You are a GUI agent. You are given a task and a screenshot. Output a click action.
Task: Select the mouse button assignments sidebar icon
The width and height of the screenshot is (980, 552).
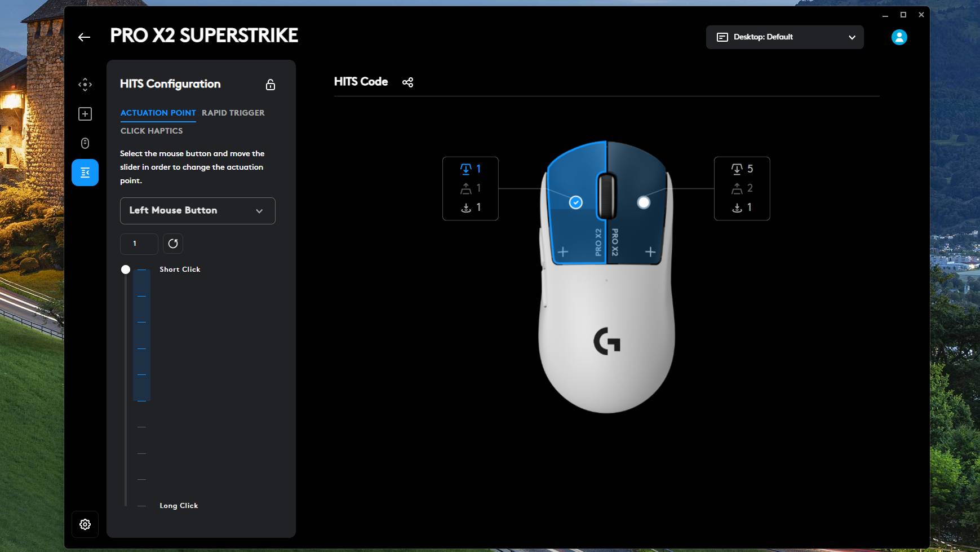(85, 143)
